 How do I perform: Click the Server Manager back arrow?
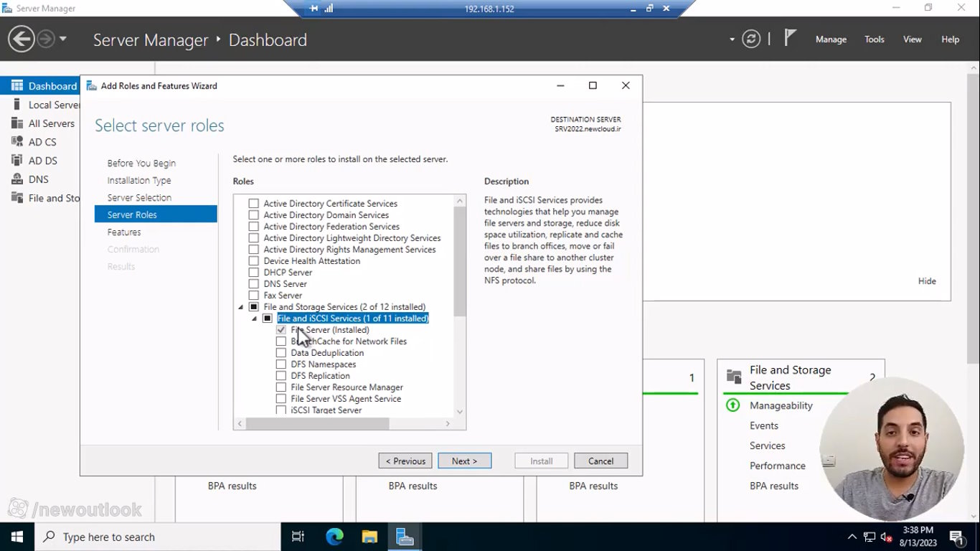tap(22, 39)
